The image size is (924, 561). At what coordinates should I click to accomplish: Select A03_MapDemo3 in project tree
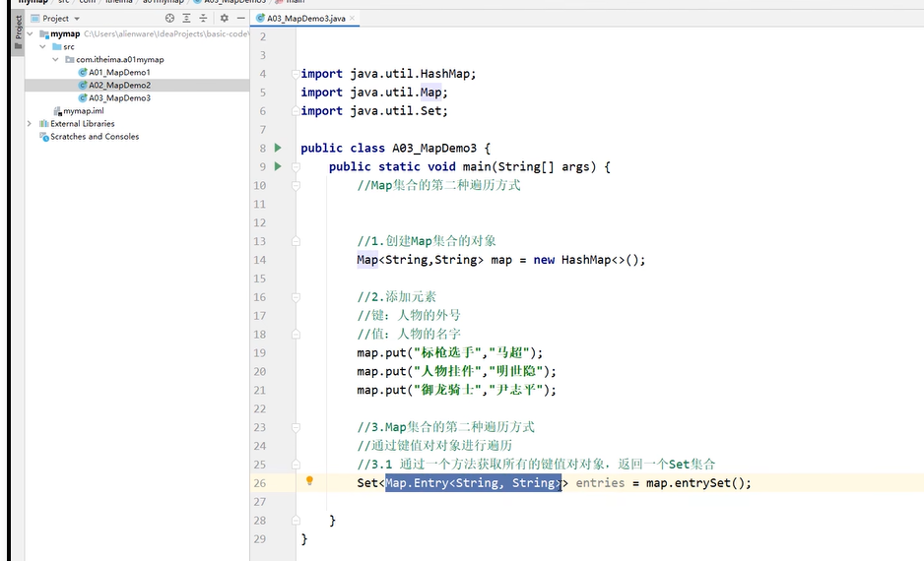pos(119,98)
